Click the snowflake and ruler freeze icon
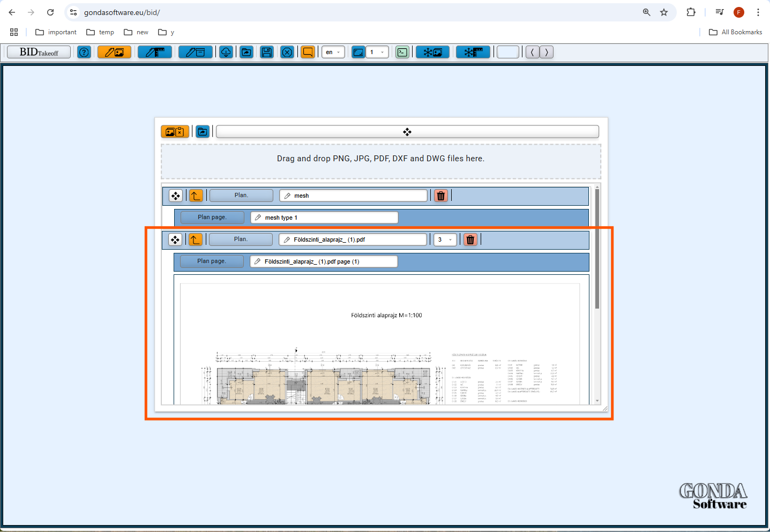 tap(473, 52)
